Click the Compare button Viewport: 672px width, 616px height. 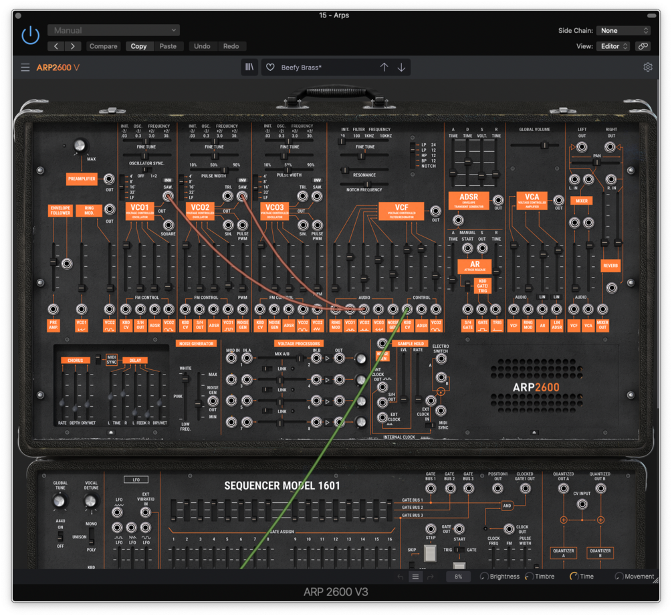pyautogui.click(x=103, y=46)
